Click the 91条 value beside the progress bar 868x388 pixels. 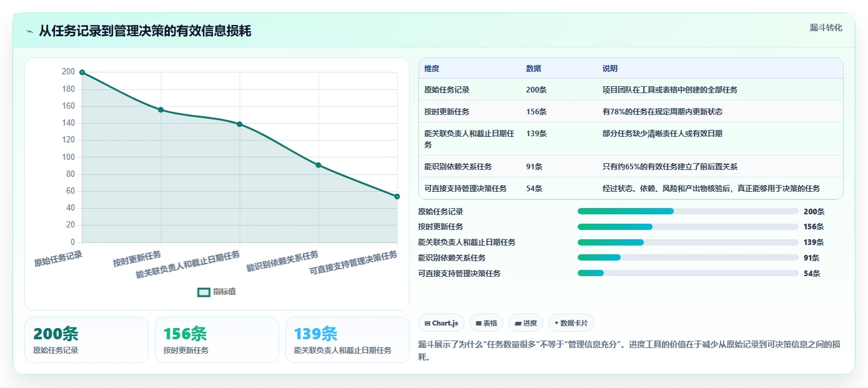tap(812, 258)
